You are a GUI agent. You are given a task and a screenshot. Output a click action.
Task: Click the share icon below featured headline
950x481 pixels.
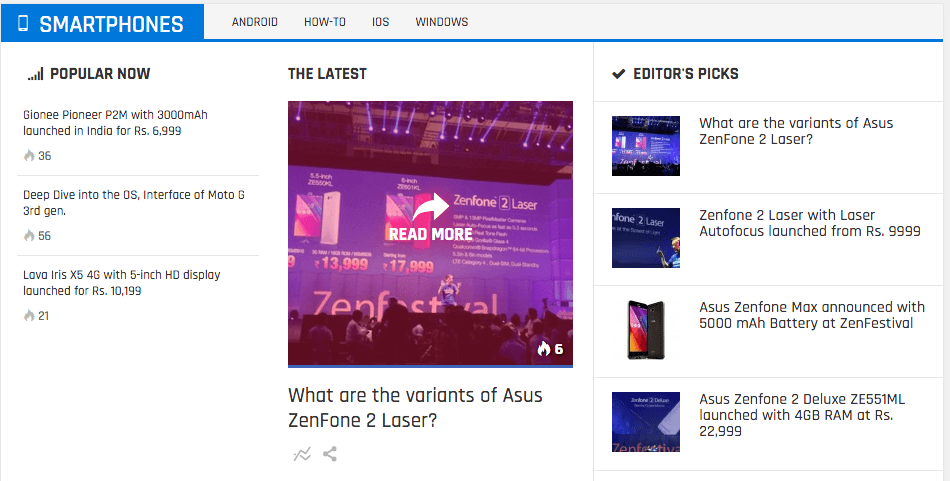(330, 454)
